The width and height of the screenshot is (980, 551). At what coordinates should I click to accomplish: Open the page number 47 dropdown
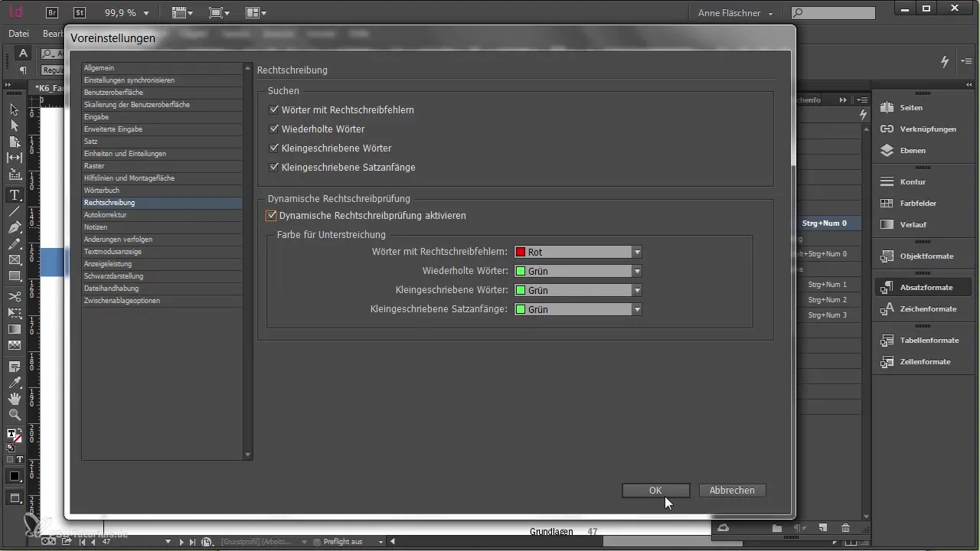click(168, 542)
